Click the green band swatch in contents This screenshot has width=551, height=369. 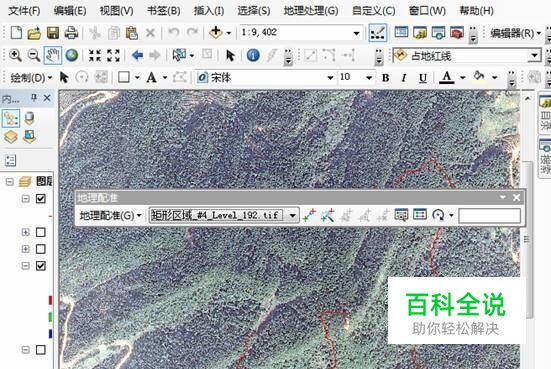[x=50, y=317]
